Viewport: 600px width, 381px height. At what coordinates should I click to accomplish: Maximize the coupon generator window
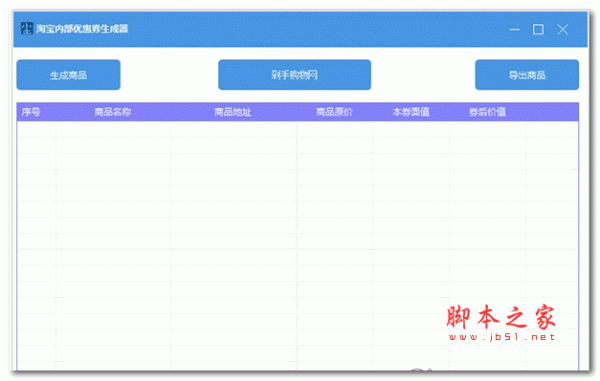538,29
